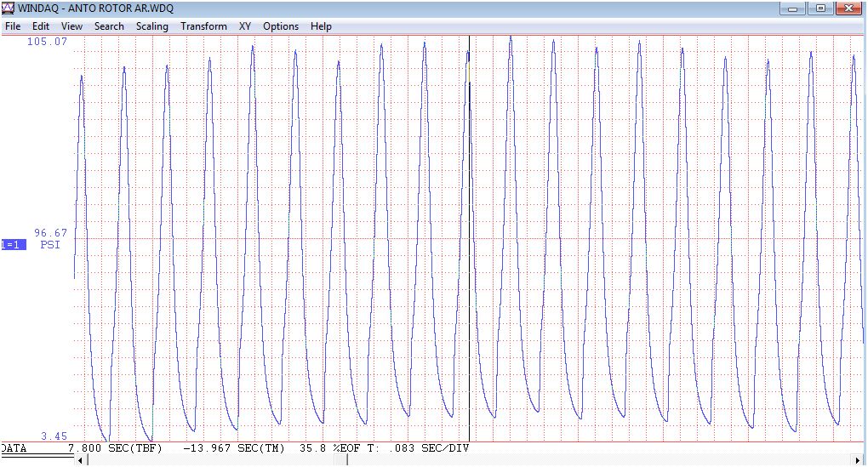Open the Search menu
Image resolution: width=868 pixels, height=467 pixels.
click(109, 26)
